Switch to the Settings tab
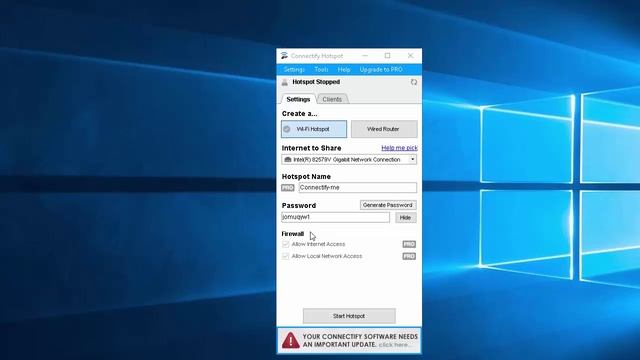Screen dimensions: 640x360 click(x=298, y=99)
